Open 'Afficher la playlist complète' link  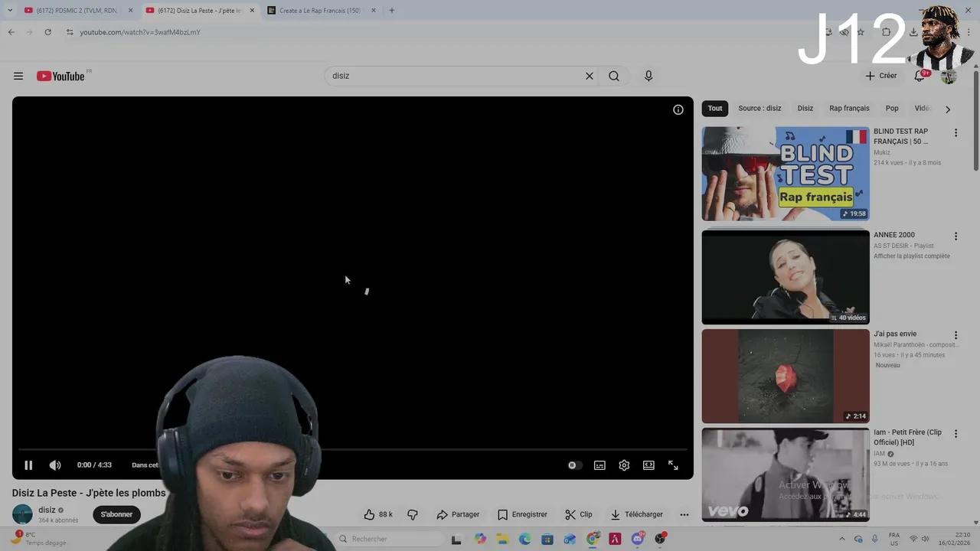[912, 256]
